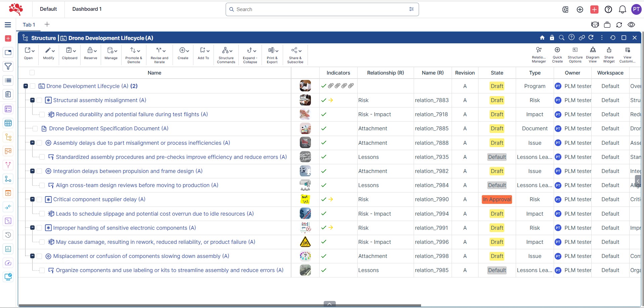The width and height of the screenshot is (644, 308).
Task: Open the filter icon in the left sidebar
Action: [x=8, y=67]
